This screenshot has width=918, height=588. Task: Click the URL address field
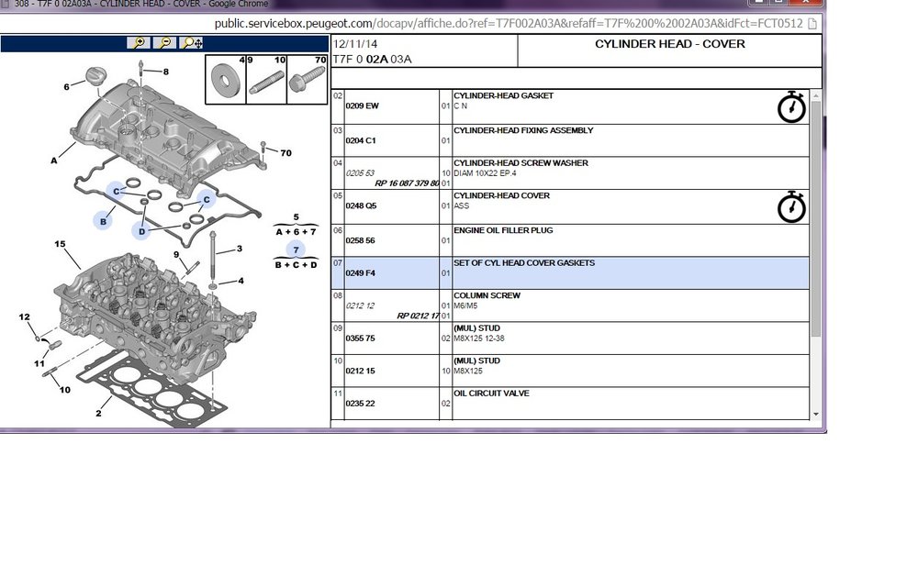click(509, 24)
